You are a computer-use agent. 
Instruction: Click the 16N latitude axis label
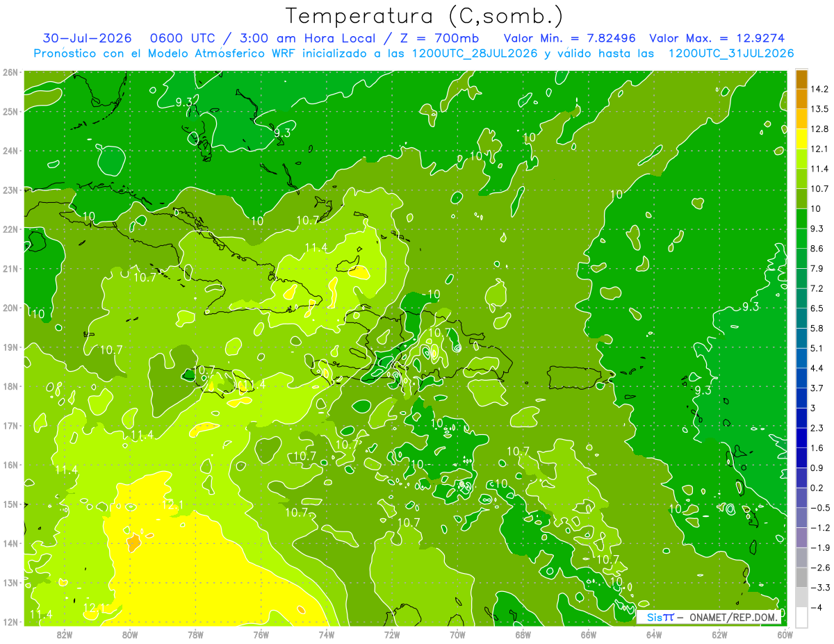(10, 465)
